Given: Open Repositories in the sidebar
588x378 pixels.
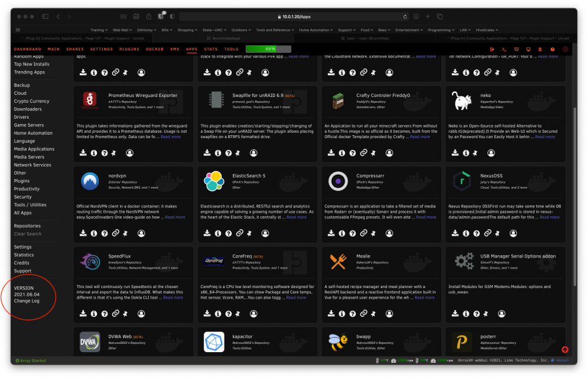Looking at the screenshot, I should point(28,226).
